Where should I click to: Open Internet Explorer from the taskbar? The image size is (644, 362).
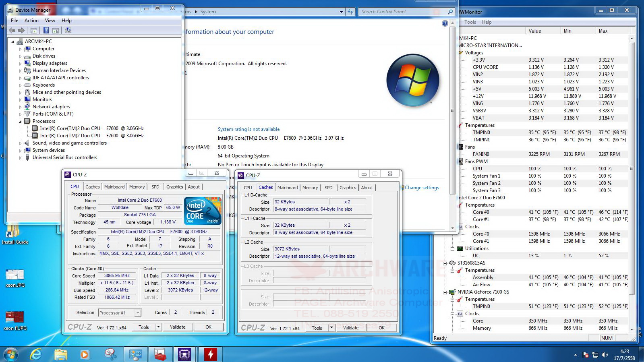[x=36, y=354]
